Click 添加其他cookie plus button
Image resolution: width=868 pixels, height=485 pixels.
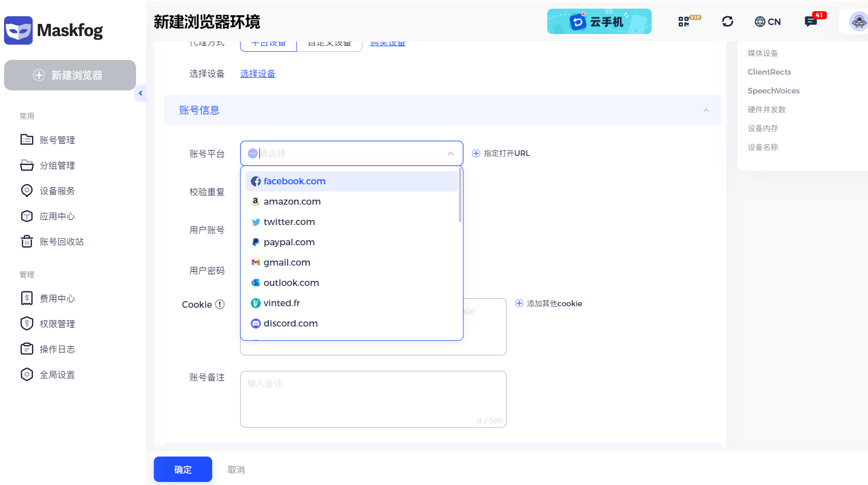519,303
